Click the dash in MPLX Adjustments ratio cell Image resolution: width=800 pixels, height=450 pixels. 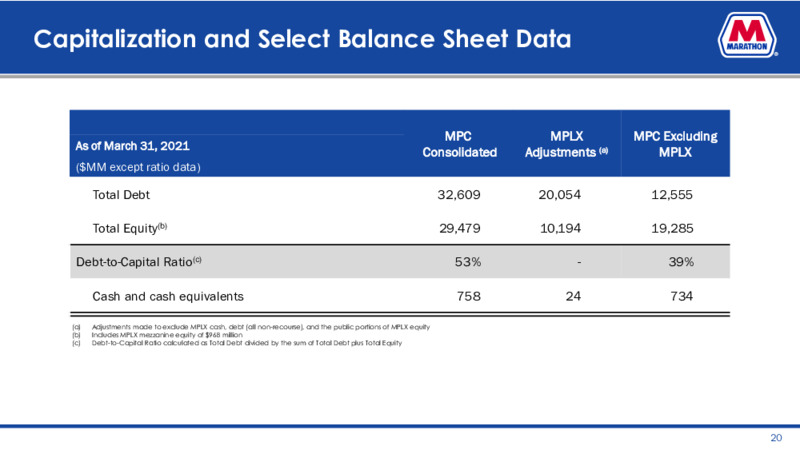[579, 262]
